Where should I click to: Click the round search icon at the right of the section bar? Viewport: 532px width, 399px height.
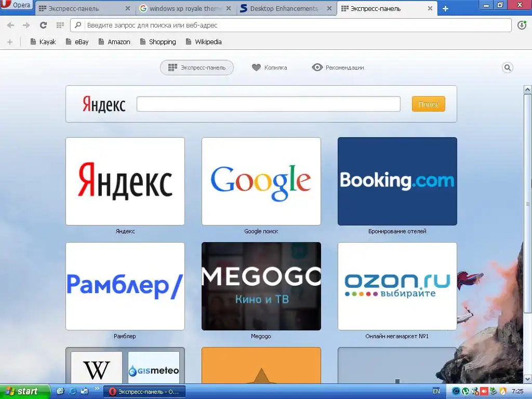(507, 68)
